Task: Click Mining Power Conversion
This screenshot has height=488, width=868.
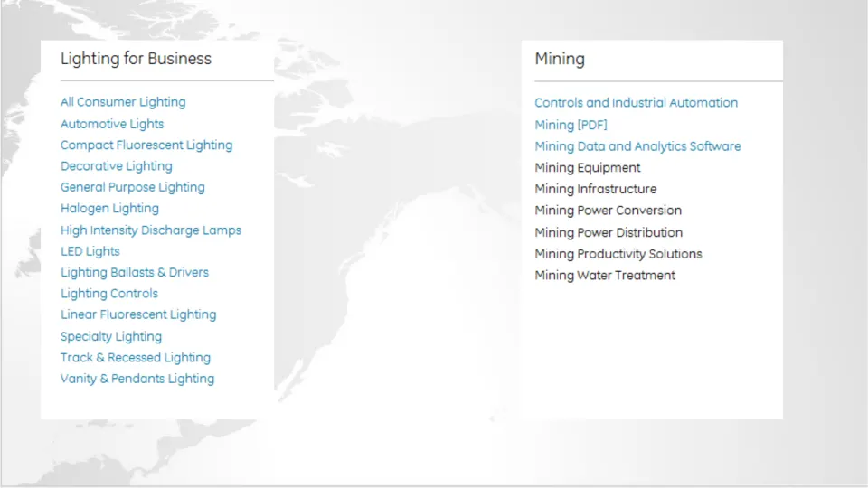Action: click(x=608, y=211)
